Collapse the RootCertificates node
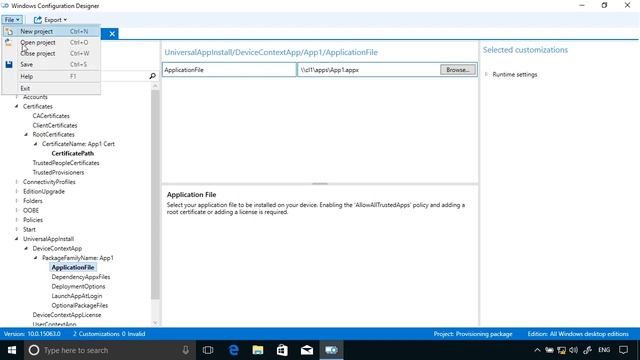The height and width of the screenshot is (360, 640). [26, 134]
